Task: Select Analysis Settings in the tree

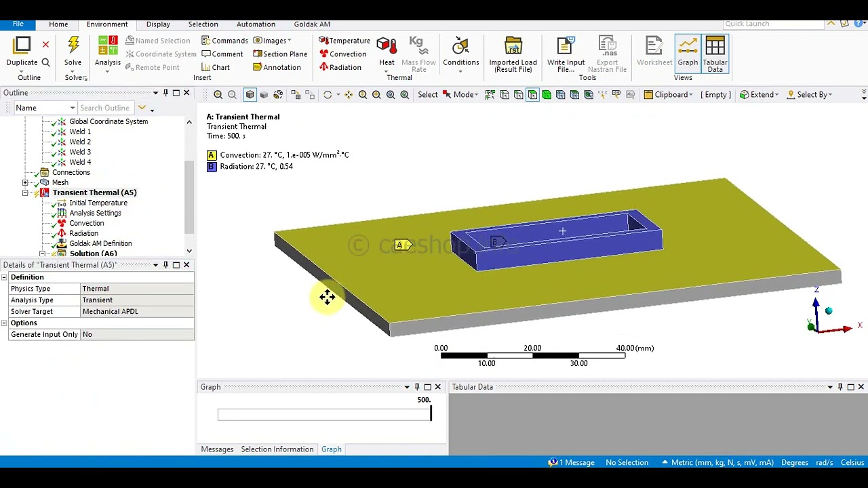Action: click(95, 213)
